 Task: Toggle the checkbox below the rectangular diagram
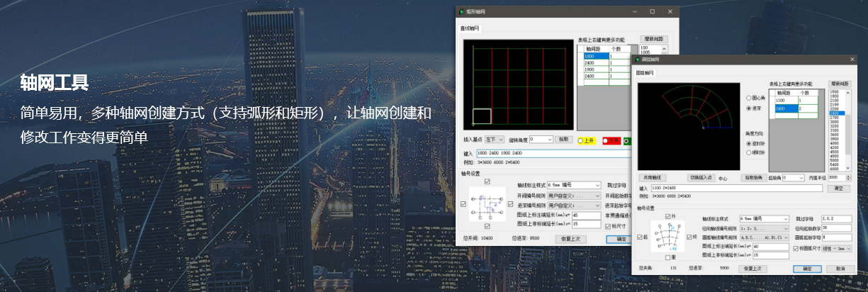coord(487,226)
